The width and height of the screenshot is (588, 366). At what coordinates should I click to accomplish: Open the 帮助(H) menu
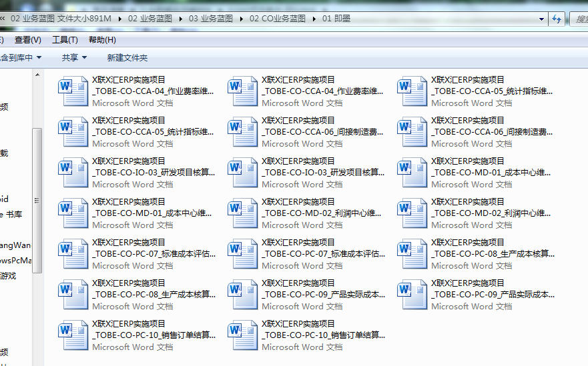coord(102,40)
